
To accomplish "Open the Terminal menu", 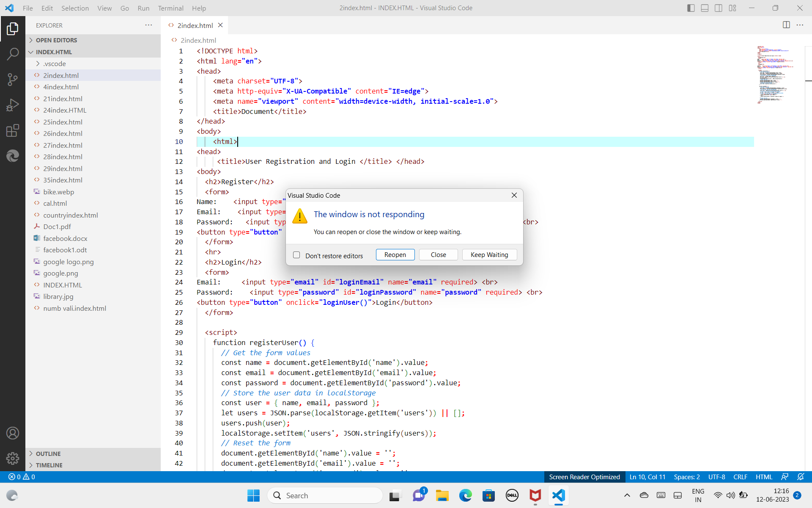I will 170,8.
